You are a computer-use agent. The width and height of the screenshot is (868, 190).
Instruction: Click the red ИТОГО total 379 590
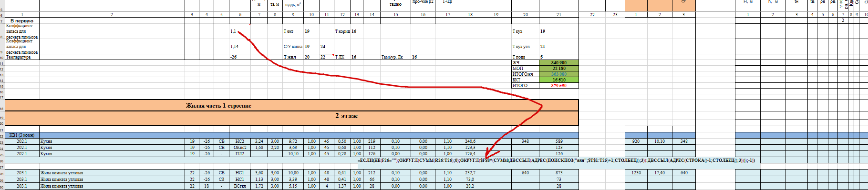pos(558,86)
